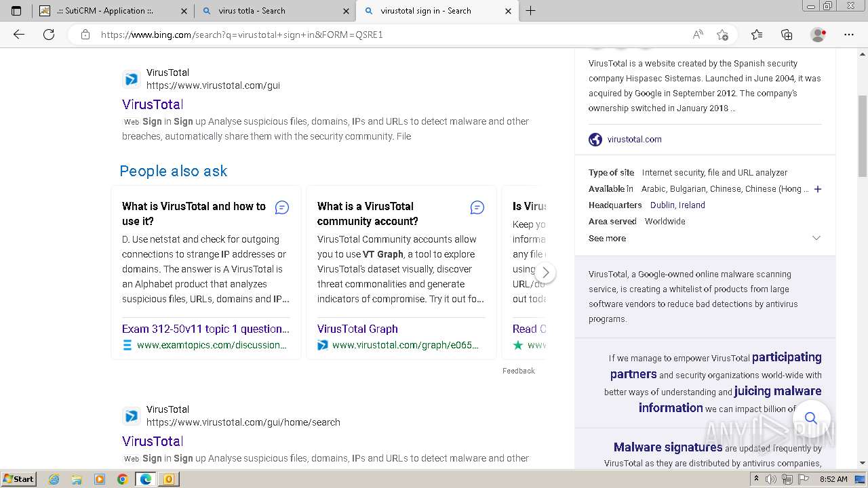Show hidden system tray icons

(x=756, y=479)
